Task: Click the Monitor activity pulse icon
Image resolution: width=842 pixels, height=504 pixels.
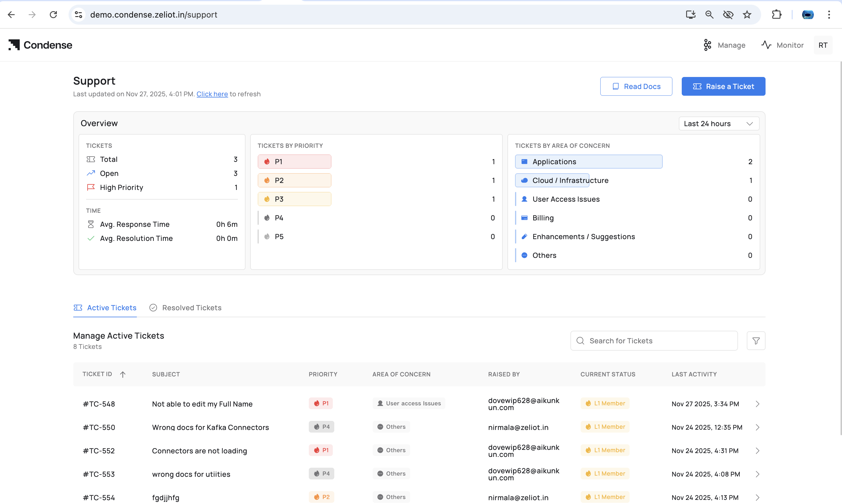Action: click(766, 45)
